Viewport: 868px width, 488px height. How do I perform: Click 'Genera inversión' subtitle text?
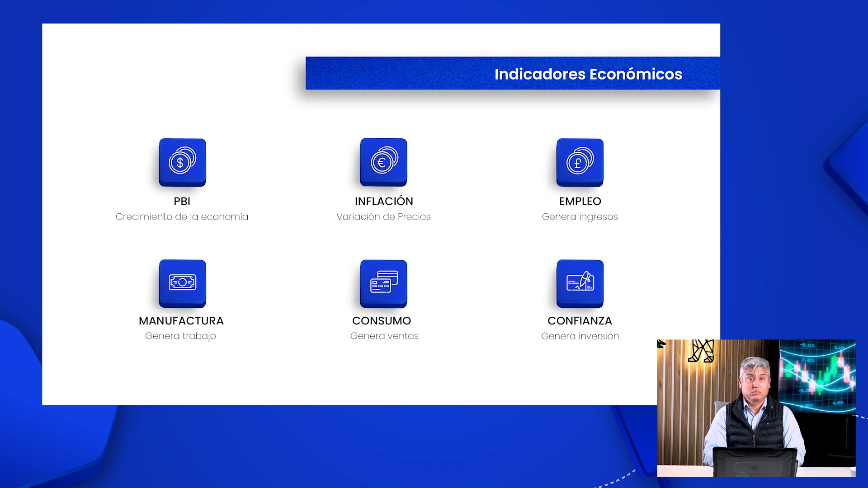coord(580,336)
